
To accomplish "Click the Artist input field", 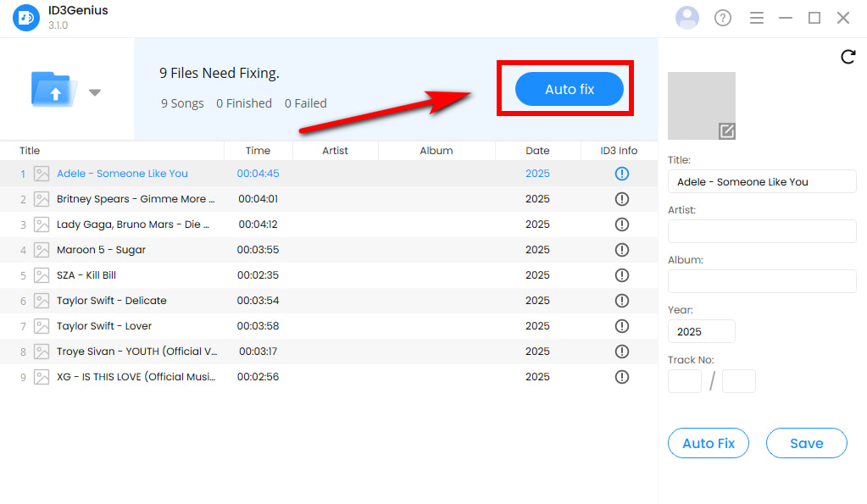I will pyautogui.click(x=762, y=231).
